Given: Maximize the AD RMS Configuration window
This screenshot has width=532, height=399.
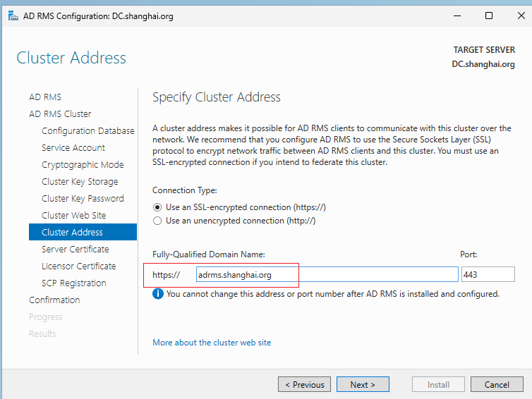Looking at the screenshot, I should (489, 16).
